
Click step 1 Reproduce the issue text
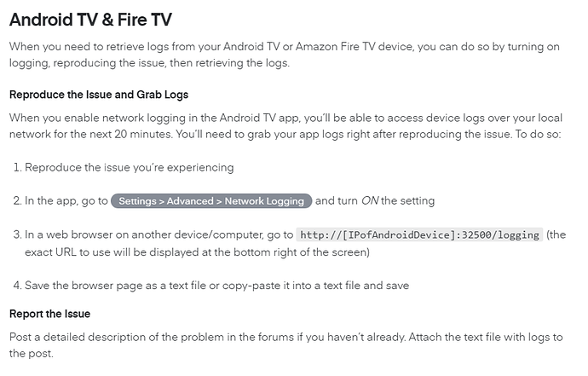(129, 167)
